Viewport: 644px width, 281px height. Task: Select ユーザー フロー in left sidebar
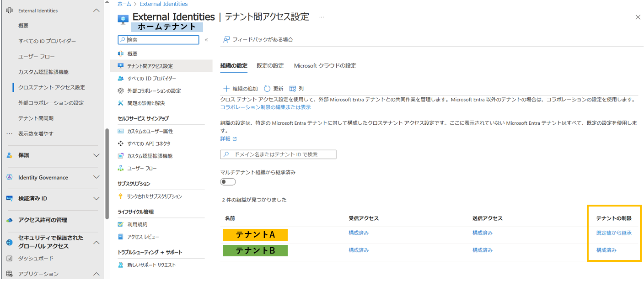pos(37,56)
